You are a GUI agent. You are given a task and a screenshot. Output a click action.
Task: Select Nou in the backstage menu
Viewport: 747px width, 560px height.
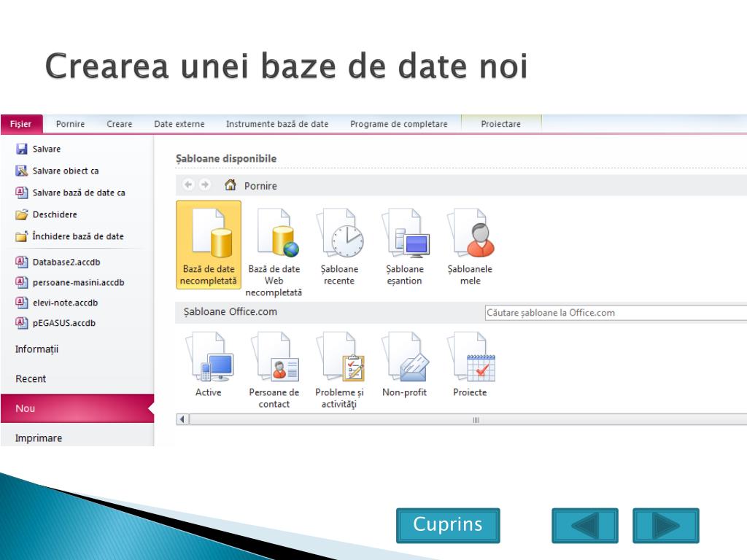[77, 408]
